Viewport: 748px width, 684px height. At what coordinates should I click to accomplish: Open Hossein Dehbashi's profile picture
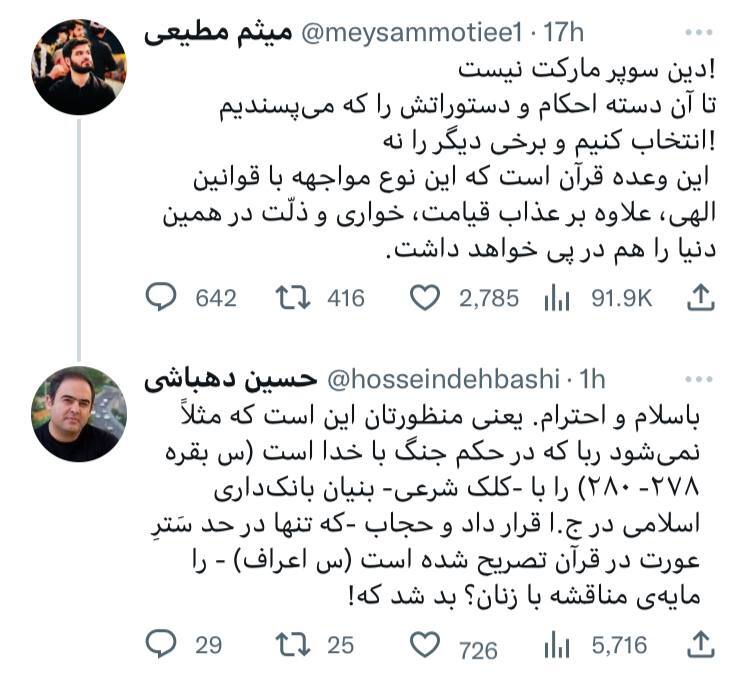80,414
